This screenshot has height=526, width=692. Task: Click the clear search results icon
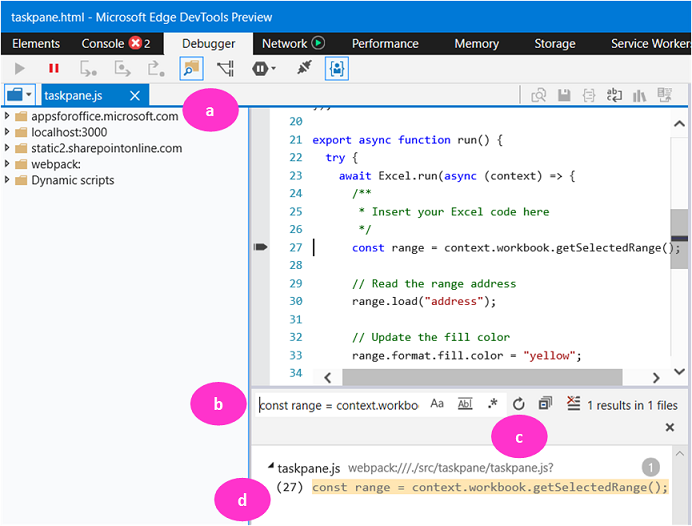pos(573,403)
